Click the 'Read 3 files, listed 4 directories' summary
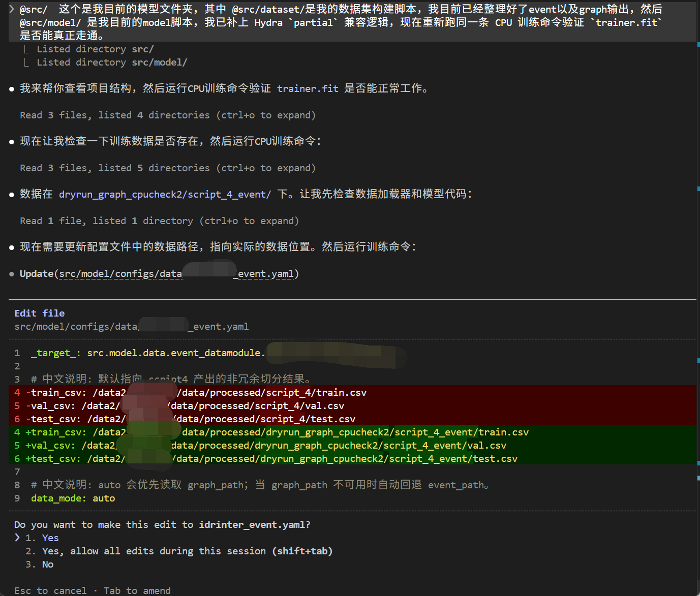The height and width of the screenshot is (596, 700). pos(168,115)
